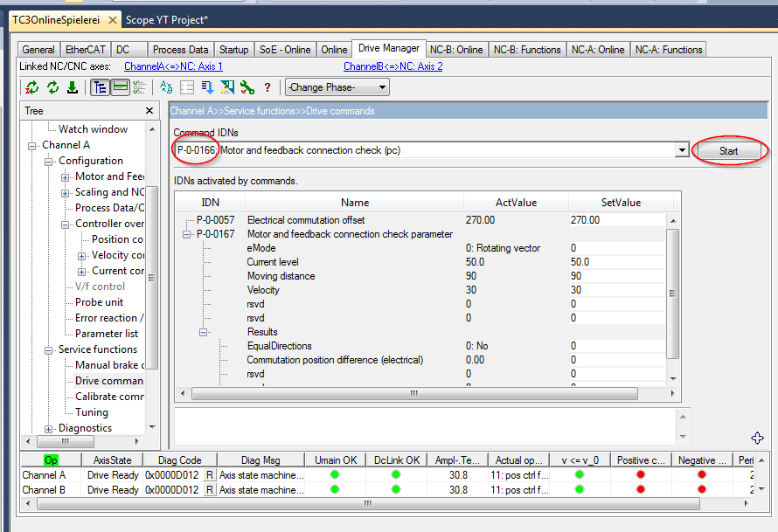Expand the Scaling and NC tree node
778x532 pixels.
65,193
